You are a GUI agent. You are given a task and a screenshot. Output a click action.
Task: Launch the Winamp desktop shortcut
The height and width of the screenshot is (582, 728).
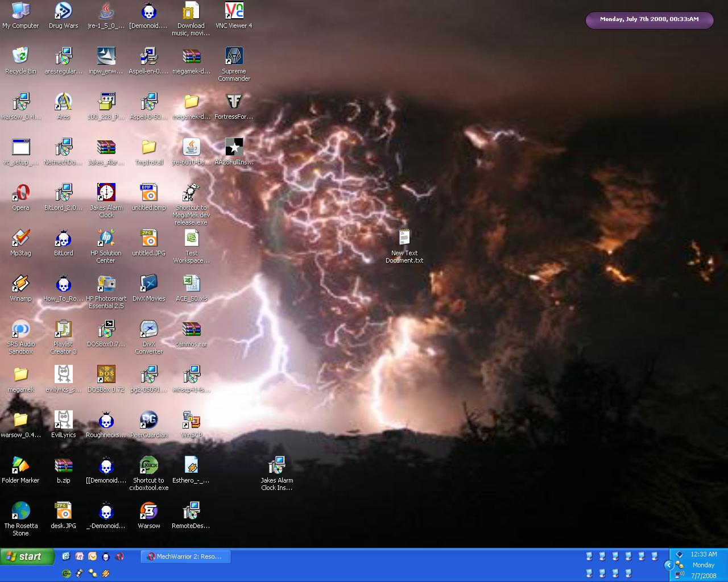pos(20,284)
